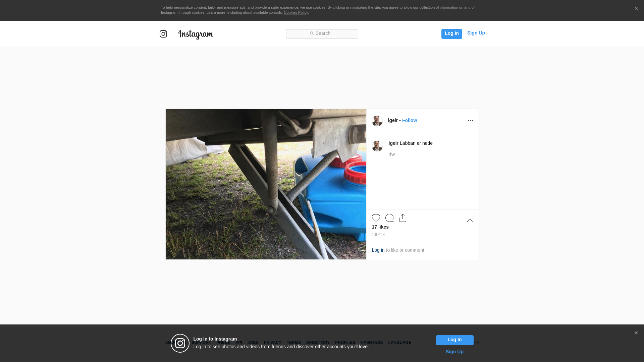Click the Instagram camera glyph logo
644x362 pixels.
[x=163, y=34]
